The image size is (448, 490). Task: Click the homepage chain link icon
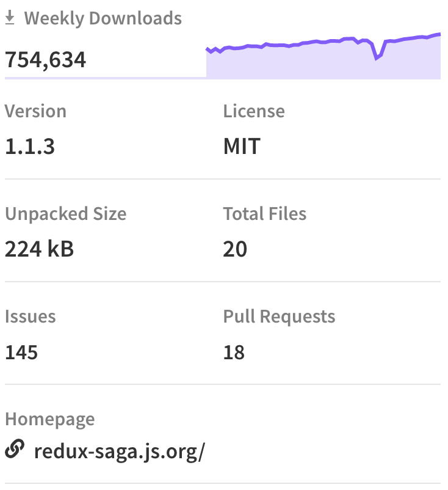point(13,451)
